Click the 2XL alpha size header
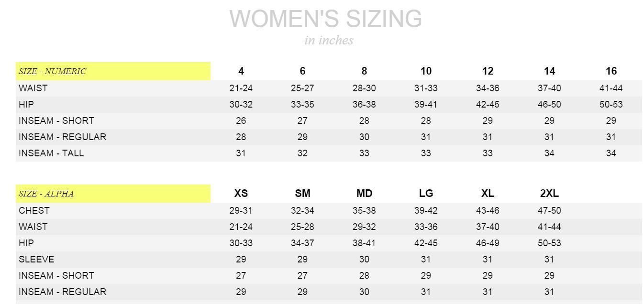 coord(549,194)
